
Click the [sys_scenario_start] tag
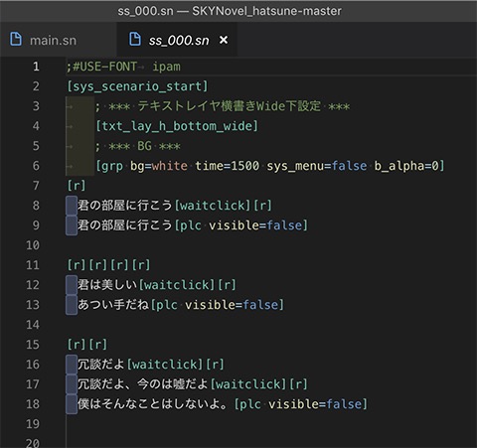point(137,86)
